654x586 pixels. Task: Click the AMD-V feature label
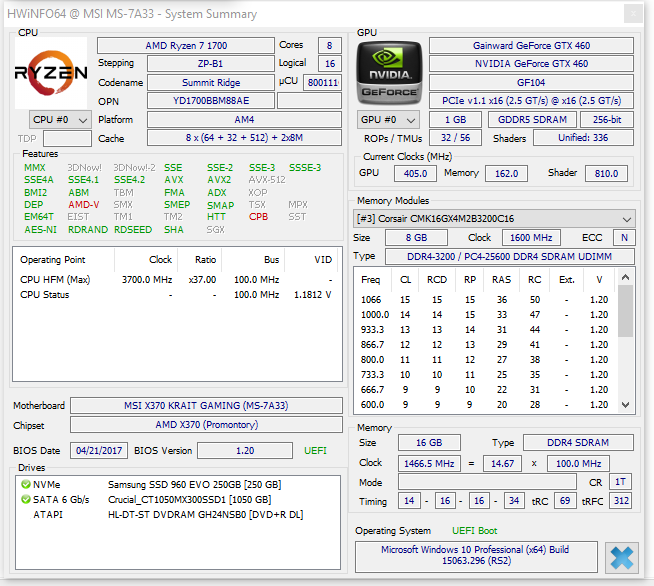84,205
